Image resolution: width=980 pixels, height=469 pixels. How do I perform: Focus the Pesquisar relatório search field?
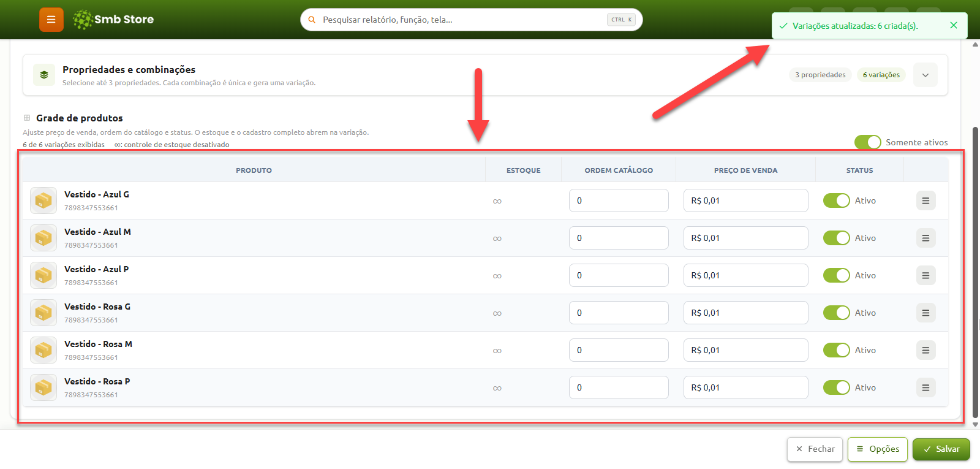pos(472,20)
